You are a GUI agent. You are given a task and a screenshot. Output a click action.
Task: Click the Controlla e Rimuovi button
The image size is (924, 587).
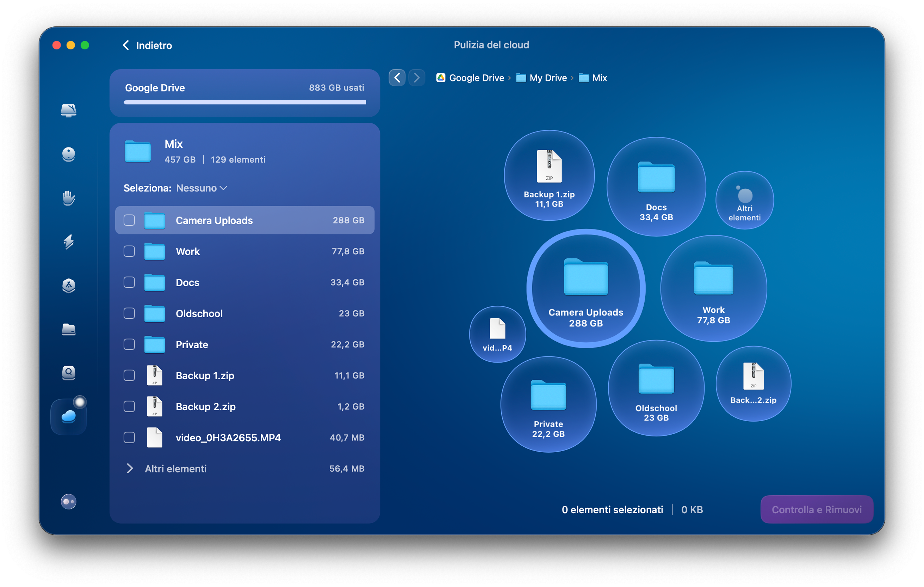(817, 509)
